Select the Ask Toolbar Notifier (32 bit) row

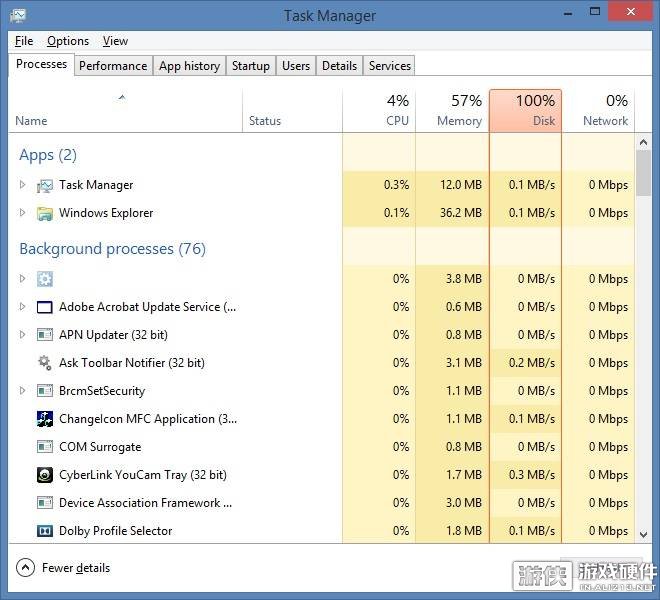pyautogui.click(x=321, y=363)
